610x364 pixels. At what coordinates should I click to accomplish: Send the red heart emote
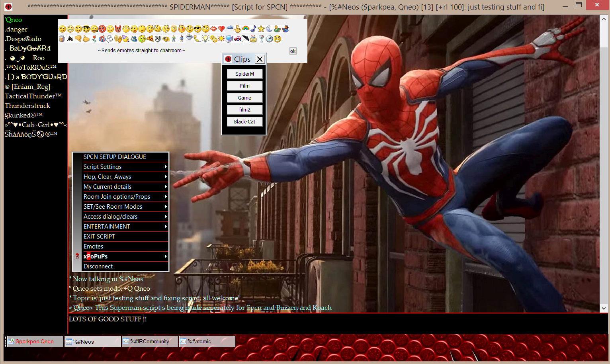[x=221, y=29]
